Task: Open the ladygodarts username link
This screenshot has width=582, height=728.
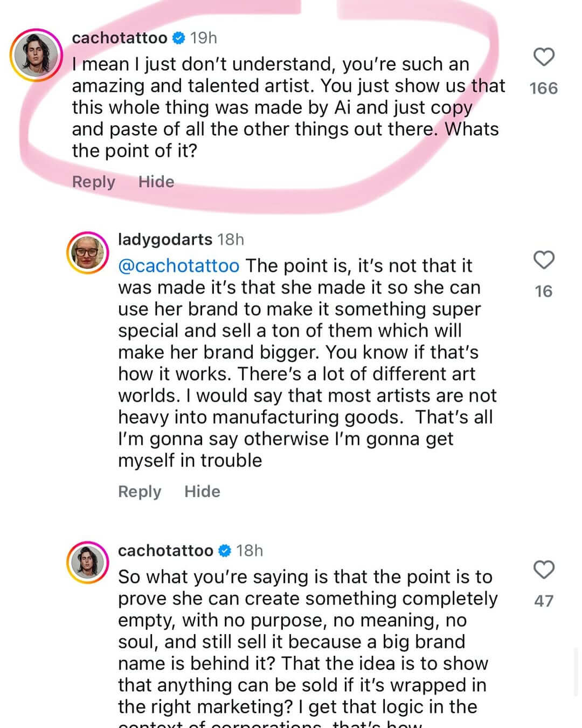Action: pos(165,239)
